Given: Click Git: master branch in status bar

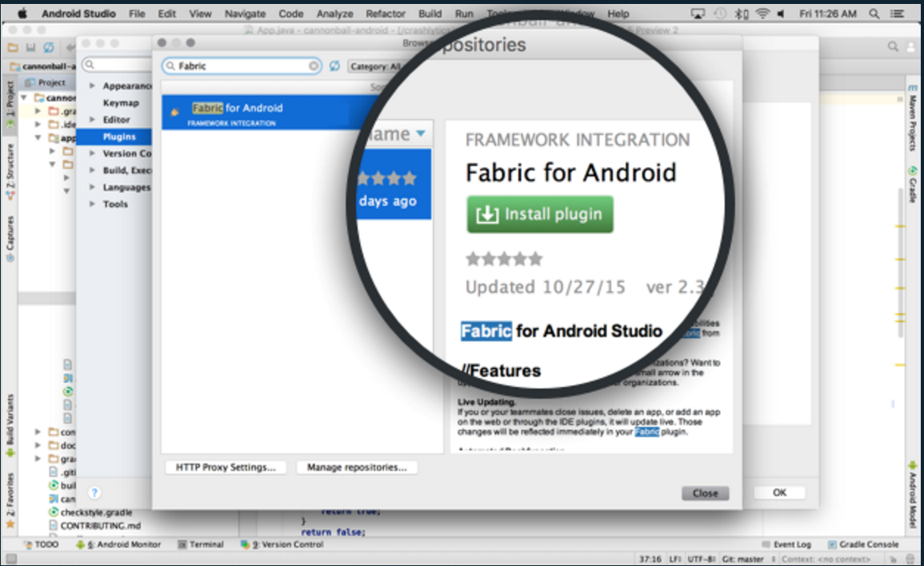Looking at the screenshot, I should [x=743, y=559].
